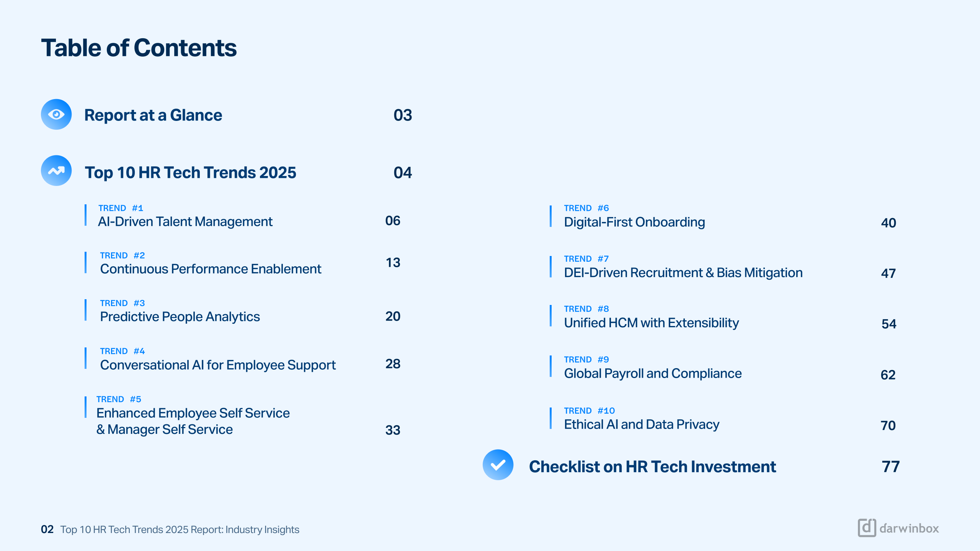Open Conversational AI for Employee Support

pos(218,365)
